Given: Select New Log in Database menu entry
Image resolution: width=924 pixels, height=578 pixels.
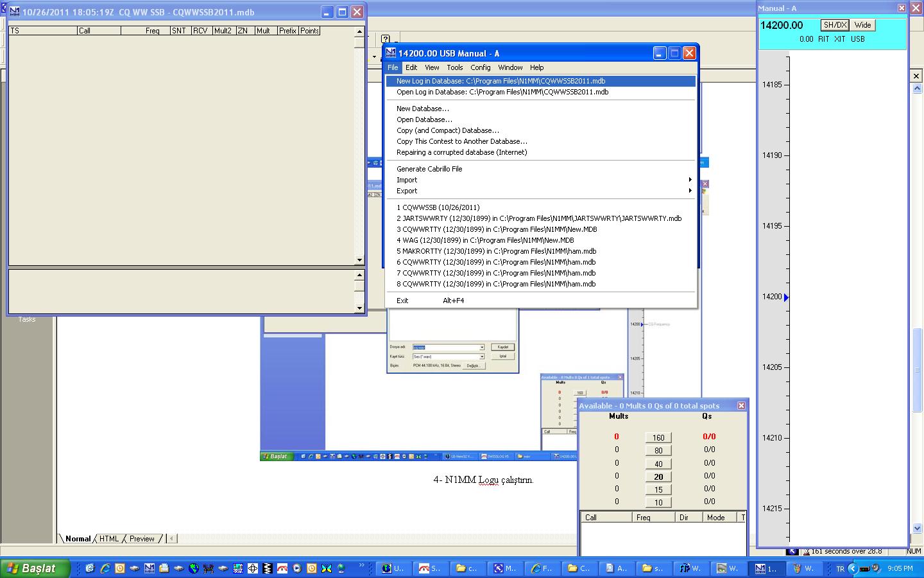Looking at the screenshot, I should (x=501, y=81).
